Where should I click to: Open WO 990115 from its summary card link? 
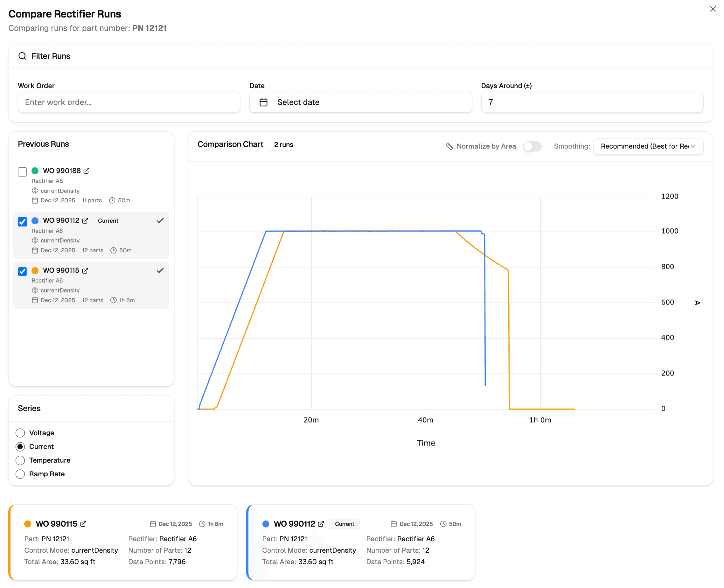[x=84, y=524]
